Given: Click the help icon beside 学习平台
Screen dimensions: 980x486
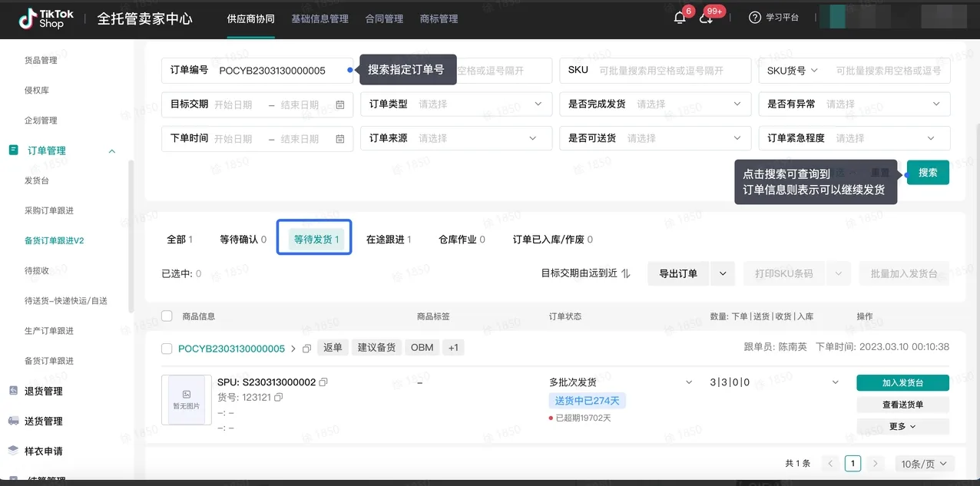Looking at the screenshot, I should [755, 18].
